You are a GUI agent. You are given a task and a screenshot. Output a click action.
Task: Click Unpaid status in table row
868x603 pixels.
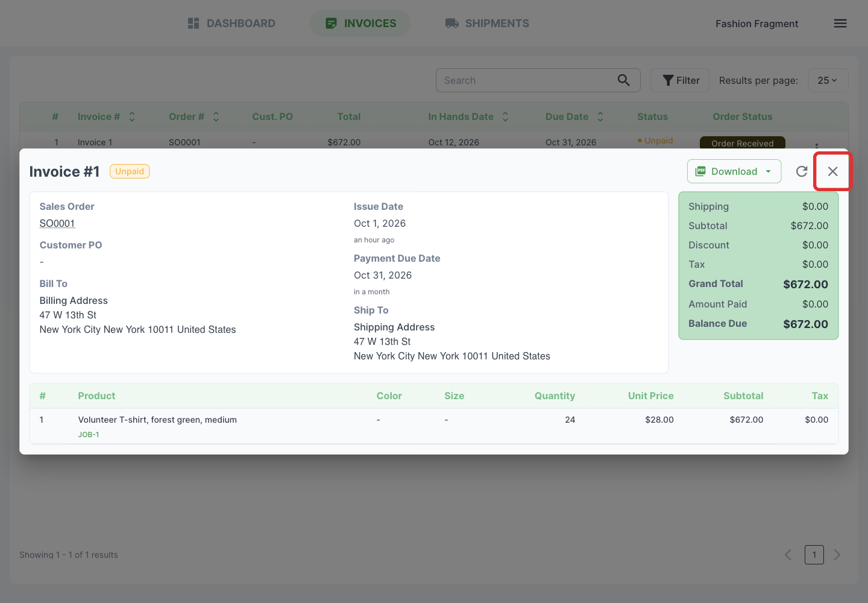click(655, 140)
